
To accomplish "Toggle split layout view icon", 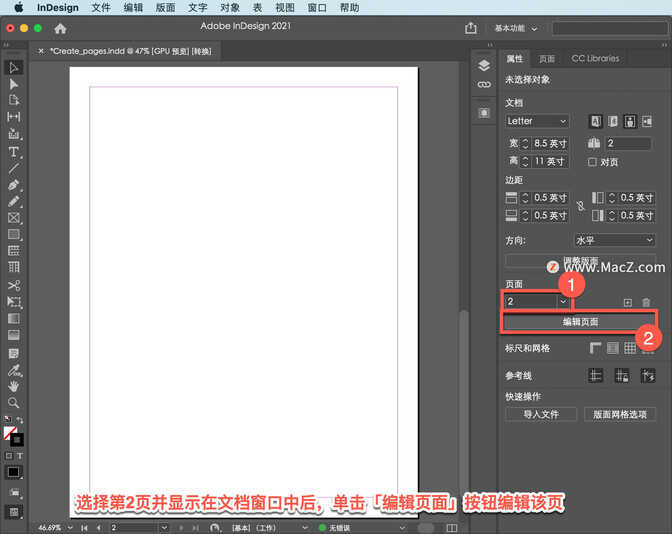I will click(451, 528).
